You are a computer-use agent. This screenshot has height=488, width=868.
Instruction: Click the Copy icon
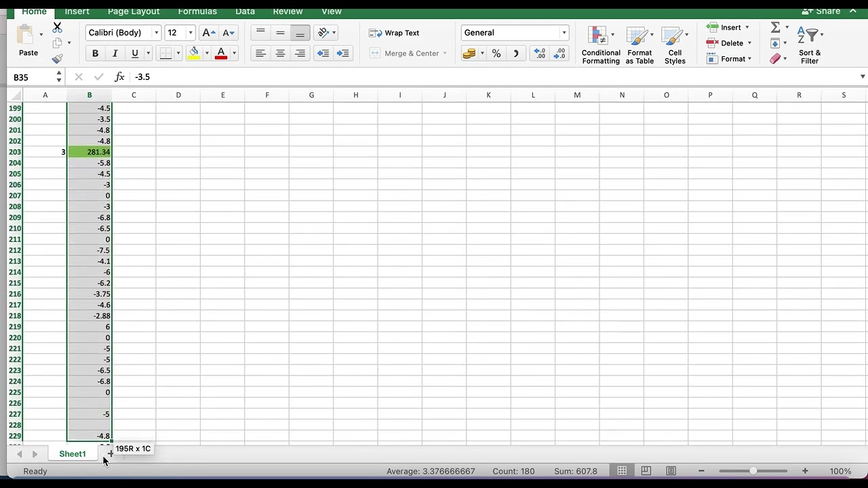tap(57, 43)
